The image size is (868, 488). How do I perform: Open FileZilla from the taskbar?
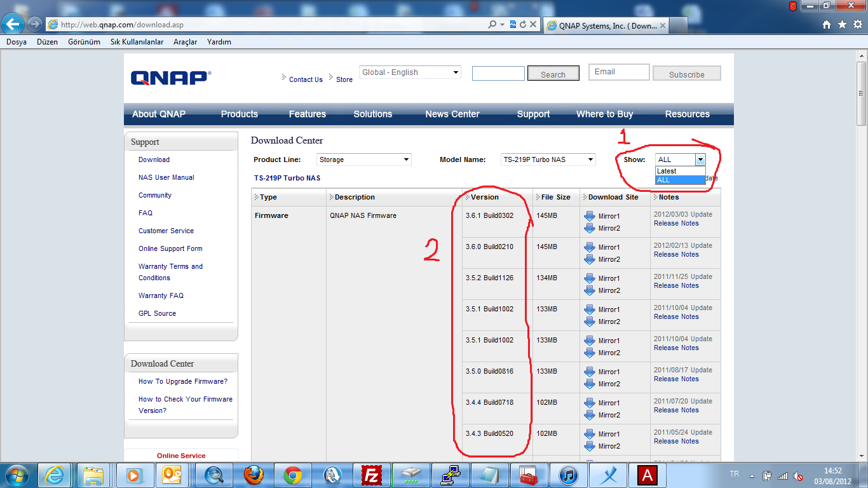(x=371, y=475)
